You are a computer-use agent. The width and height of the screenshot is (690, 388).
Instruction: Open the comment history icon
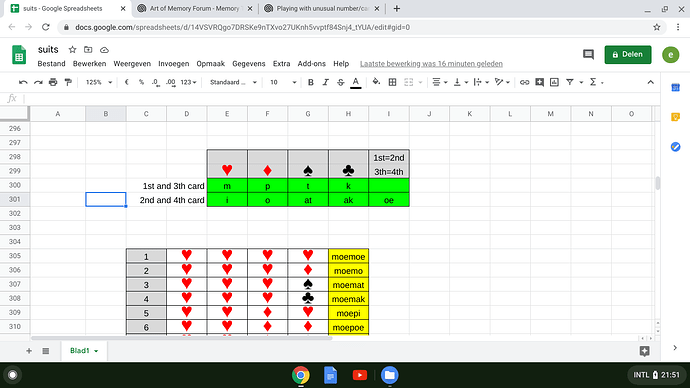coord(588,55)
